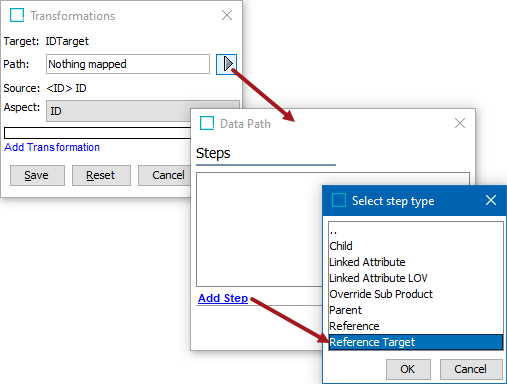Confirm step type with OK button
This screenshot has height=384, width=507.
point(408,369)
